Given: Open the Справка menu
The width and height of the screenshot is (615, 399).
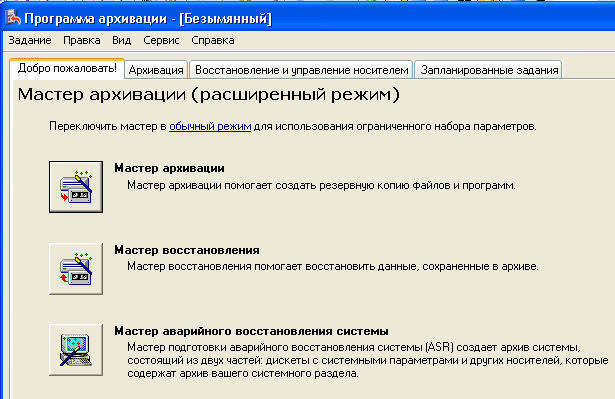Looking at the screenshot, I should coord(213,40).
